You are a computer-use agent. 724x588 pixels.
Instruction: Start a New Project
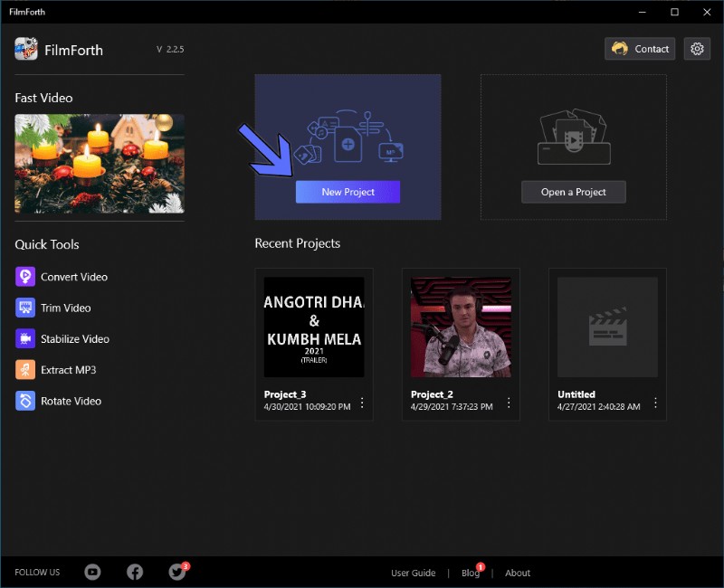348,192
